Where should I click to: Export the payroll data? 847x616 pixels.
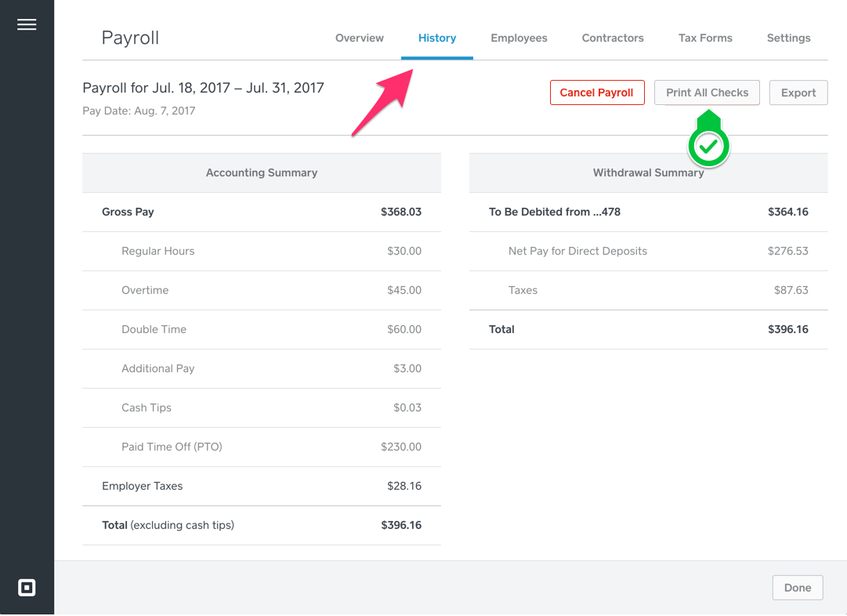[798, 92]
